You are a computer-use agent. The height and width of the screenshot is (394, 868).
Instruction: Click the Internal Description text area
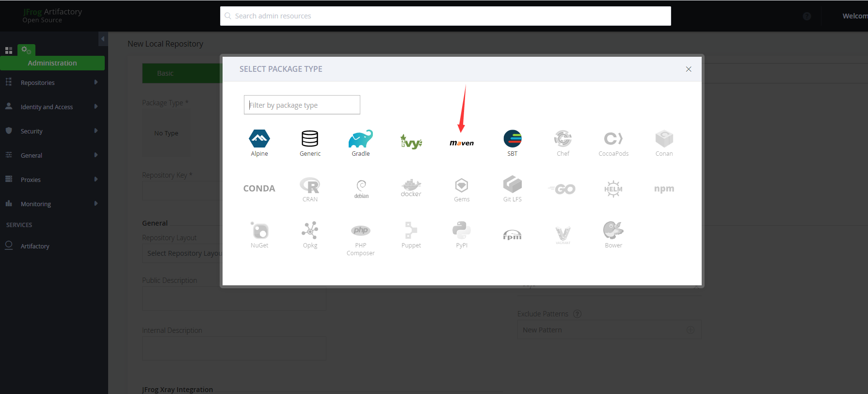tap(234, 348)
